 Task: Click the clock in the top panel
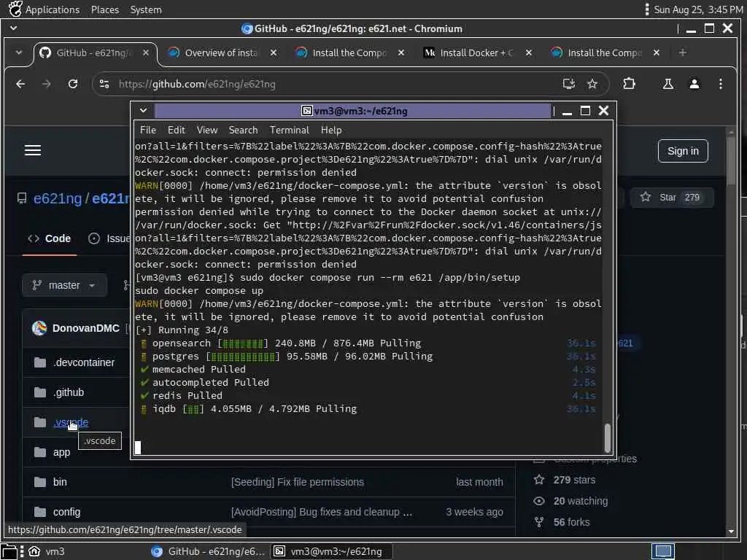click(x=698, y=9)
